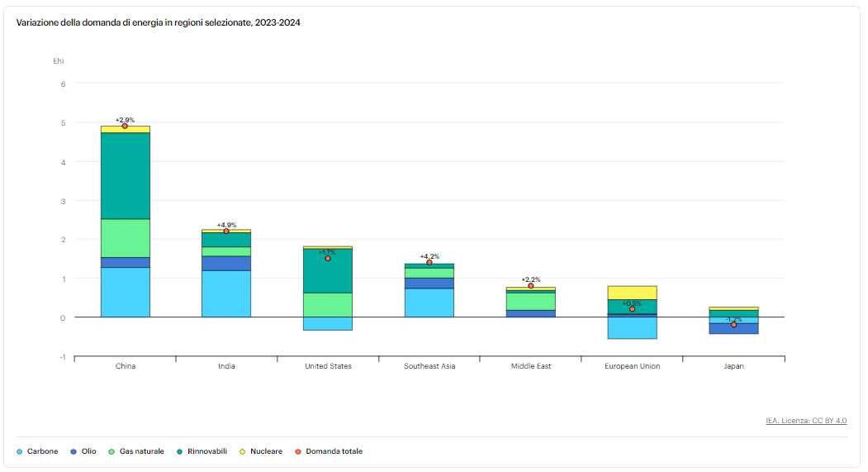This screenshot has height=472, width=868.
Task: Click China's dark green renewables bar segment
Action: click(x=126, y=175)
